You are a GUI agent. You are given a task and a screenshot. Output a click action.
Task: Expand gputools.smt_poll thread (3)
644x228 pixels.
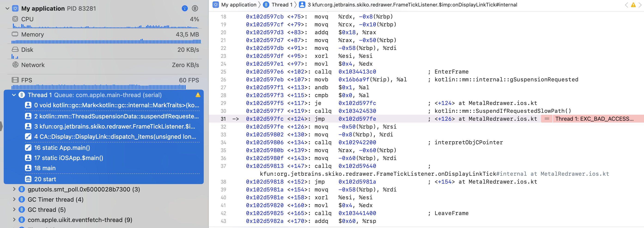click(14, 189)
